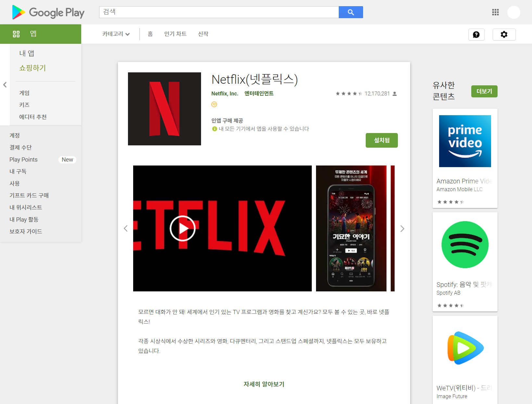Click the Netflix app icon

(164, 109)
